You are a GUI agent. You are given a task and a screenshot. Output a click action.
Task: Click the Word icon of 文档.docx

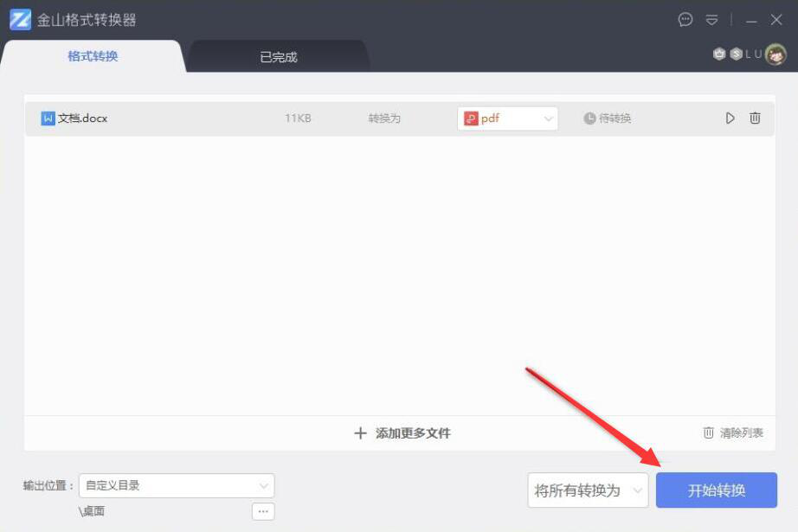(x=48, y=119)
